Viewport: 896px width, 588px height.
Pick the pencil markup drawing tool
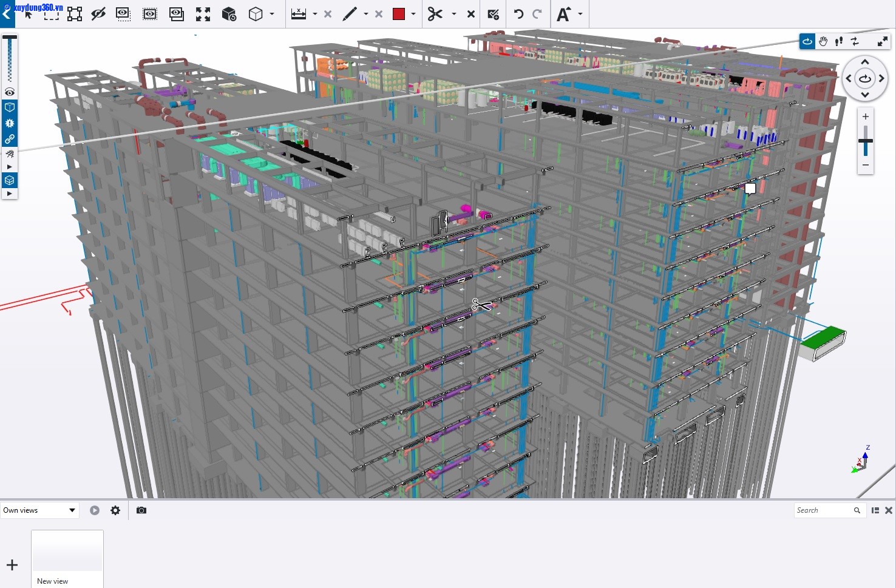coord(350,14)
